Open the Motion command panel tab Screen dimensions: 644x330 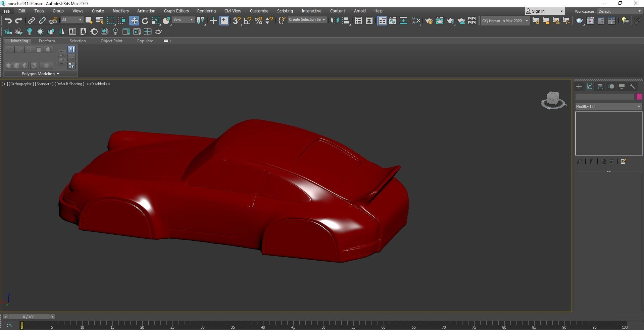[611, 87]
